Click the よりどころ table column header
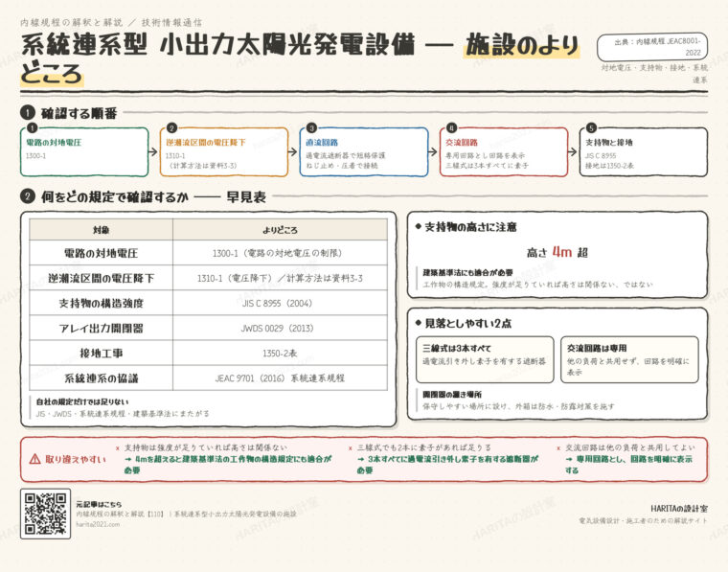 point(280,230)
